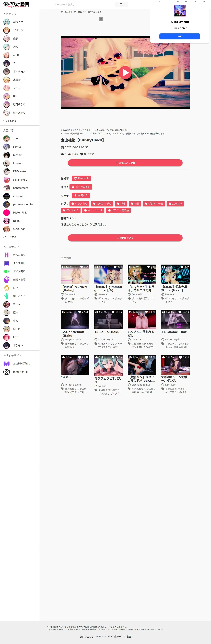Open author piconano-femto in sidebar
The height and width of the screenshot is (644, 211).
23,204
